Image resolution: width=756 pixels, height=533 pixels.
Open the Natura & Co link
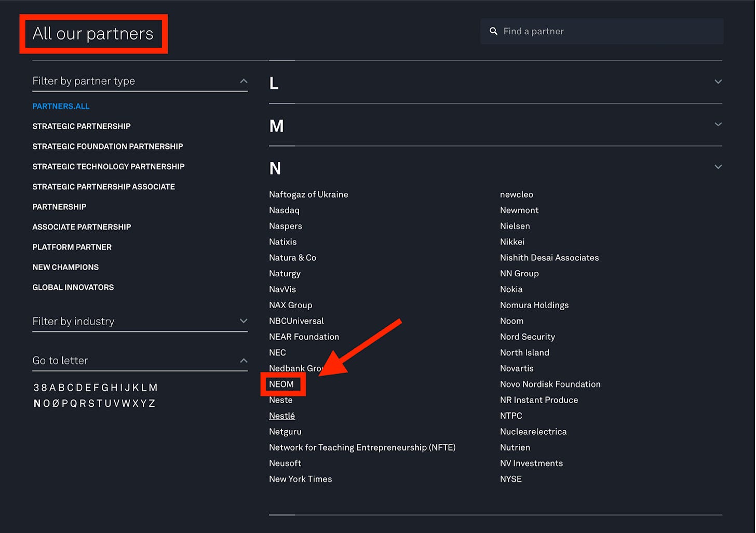tap(292, 258)
